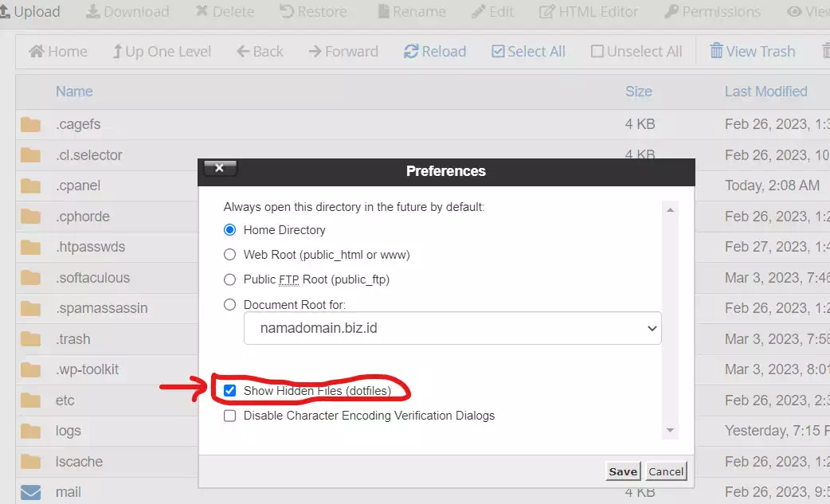Click the Restore toolbar icon
The width and height of the screenshot is (830, 504).
click(x=287, y=12)
